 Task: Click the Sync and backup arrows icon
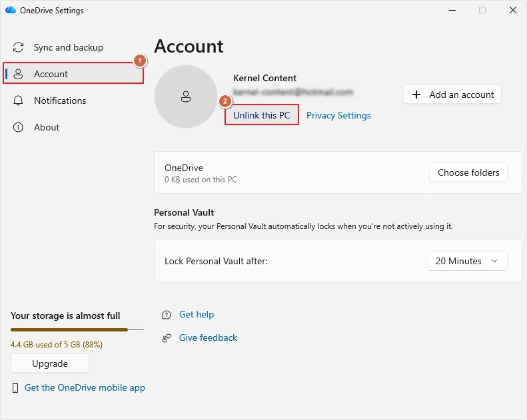pyautogui.click(x=18, y=47)
